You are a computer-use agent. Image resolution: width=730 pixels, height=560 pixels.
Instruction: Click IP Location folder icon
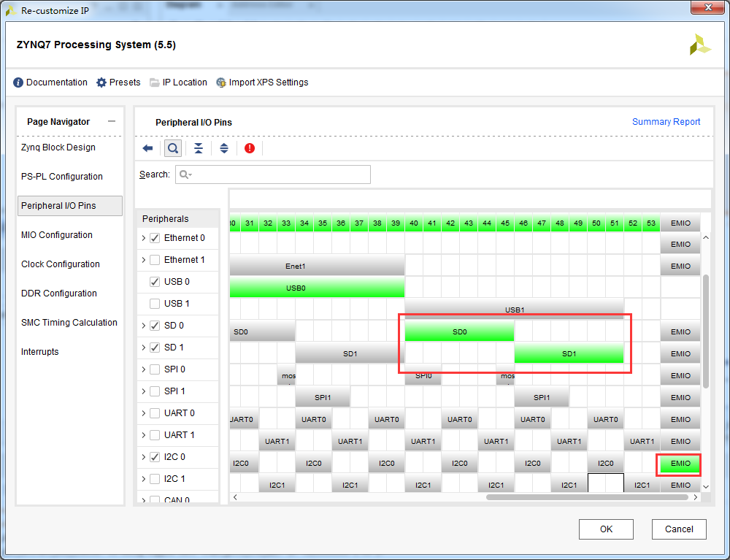[x=155, y=83]
